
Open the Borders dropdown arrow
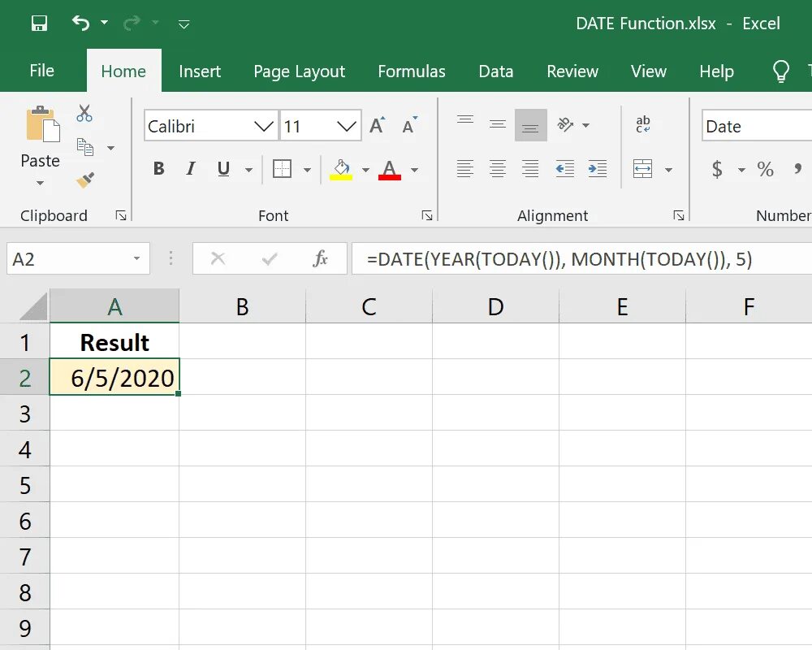tap(307, 170)
